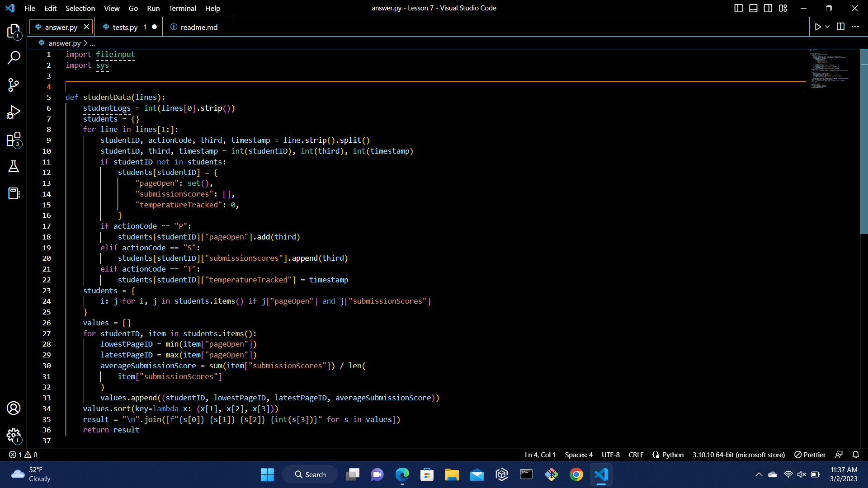Run the Python file with the play button
The height and width of the screenshot is (488, 868).
(x=817, y=26)
